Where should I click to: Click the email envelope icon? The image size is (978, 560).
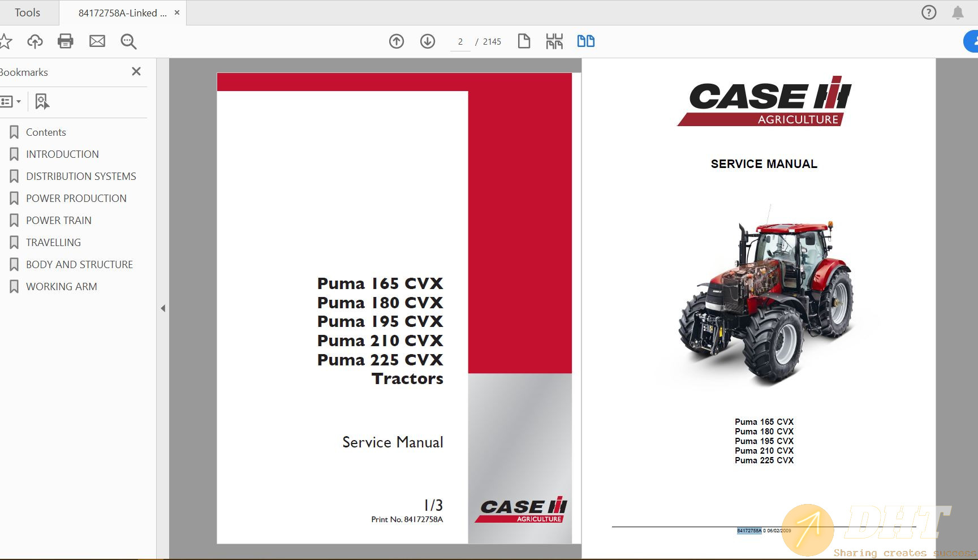pos(97,41)
